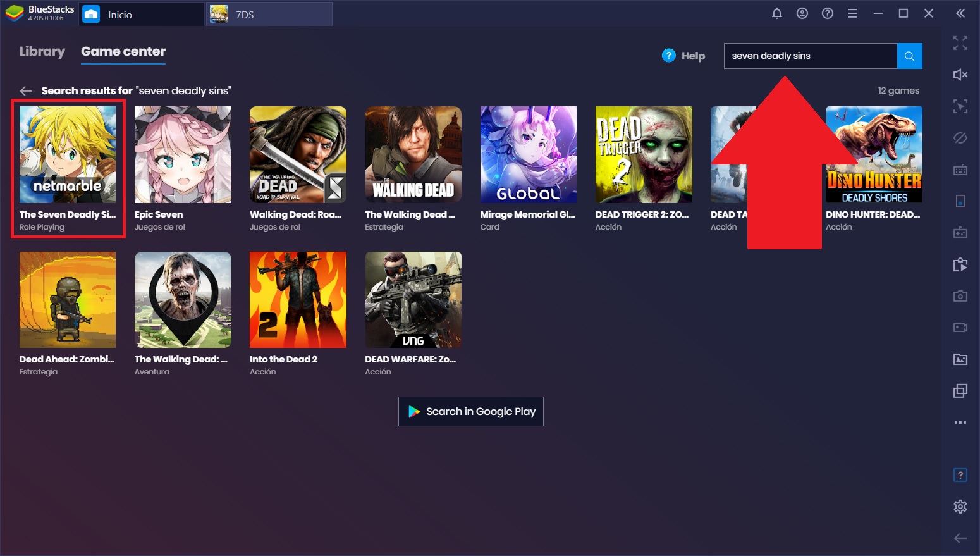Screen dimensions: 980x556
Task: Open the hamburger menu in title bar
Action: coord(852,13)
